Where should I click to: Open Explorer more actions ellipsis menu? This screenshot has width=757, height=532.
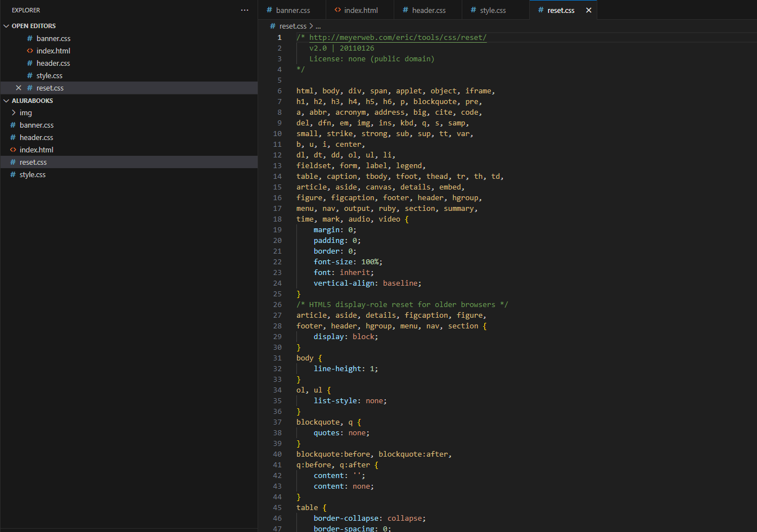(x=245, y=10)
